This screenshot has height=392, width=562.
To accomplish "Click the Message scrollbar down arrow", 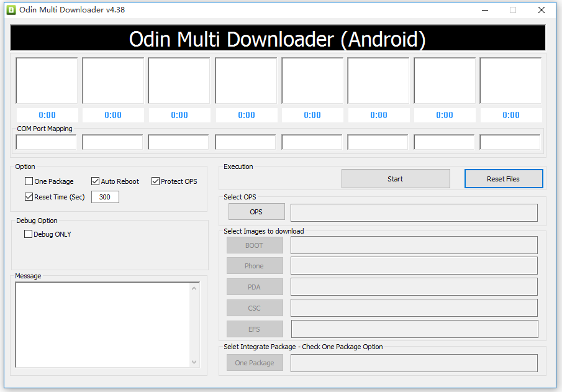I will (x=194, y=362).
